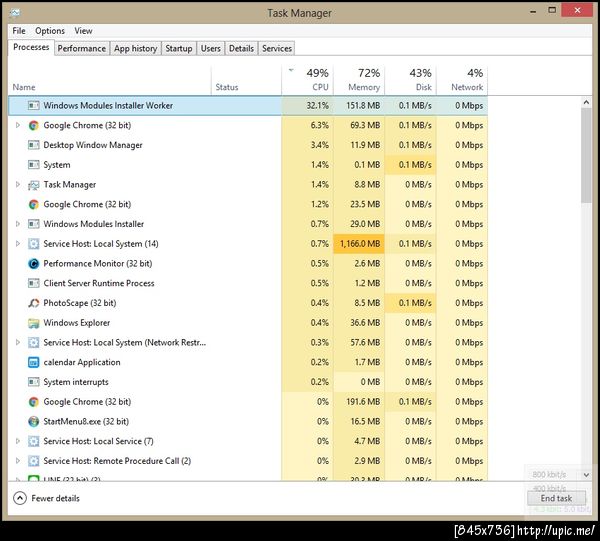This screenshot has width=600, height=541.
Task: Select the System interrupts row name
Action: point(76,382)
